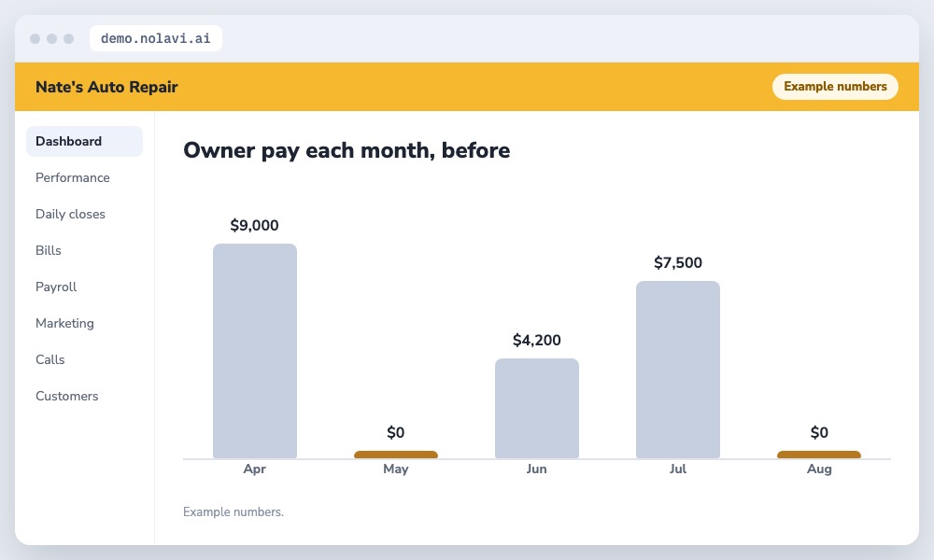Click the Jun axis label

coord(537,469)
